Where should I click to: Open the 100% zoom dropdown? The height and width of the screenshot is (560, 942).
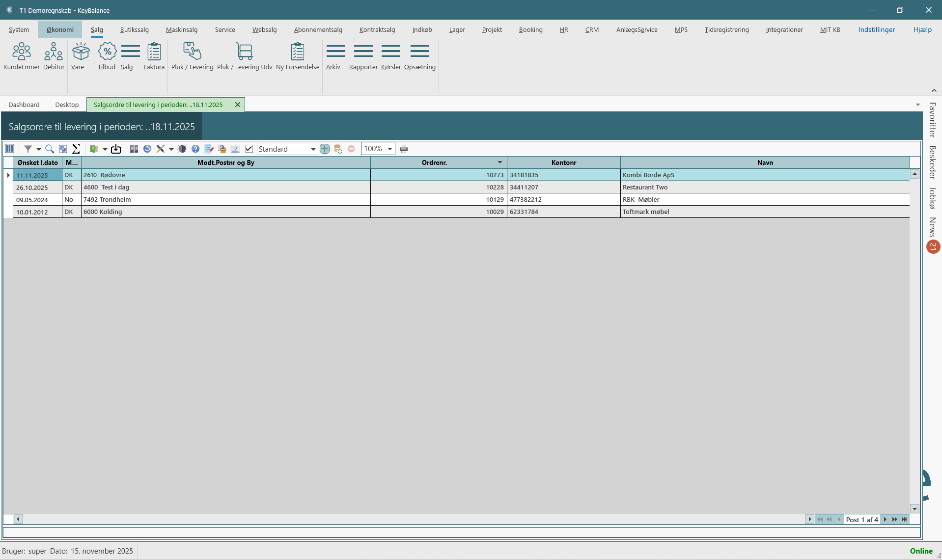[390, 149]
